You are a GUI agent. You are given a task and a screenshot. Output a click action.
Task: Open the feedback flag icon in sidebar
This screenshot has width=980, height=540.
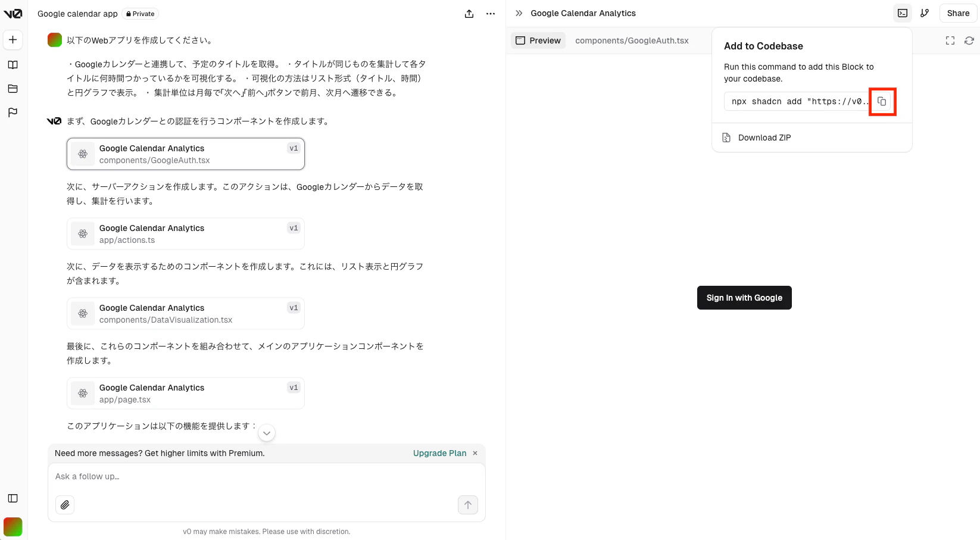click(x=13, y=113)
